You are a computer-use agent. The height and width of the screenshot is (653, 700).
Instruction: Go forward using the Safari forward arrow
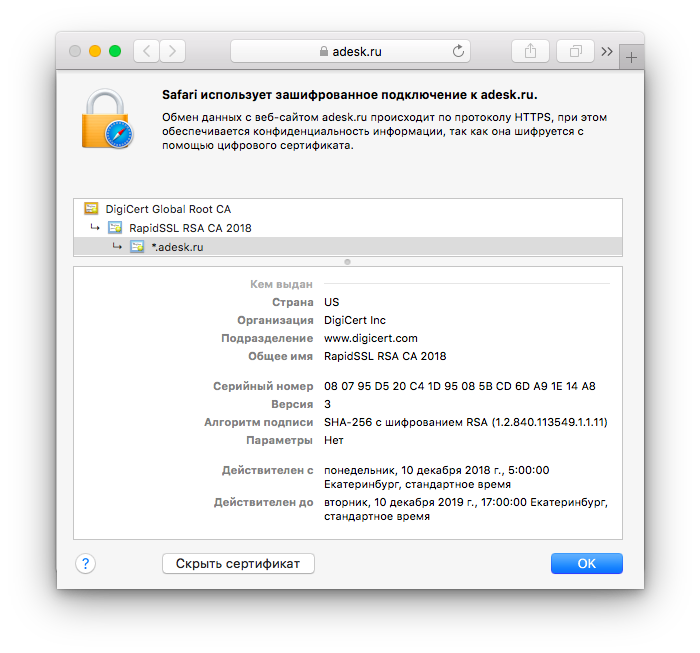pos(172,51)
